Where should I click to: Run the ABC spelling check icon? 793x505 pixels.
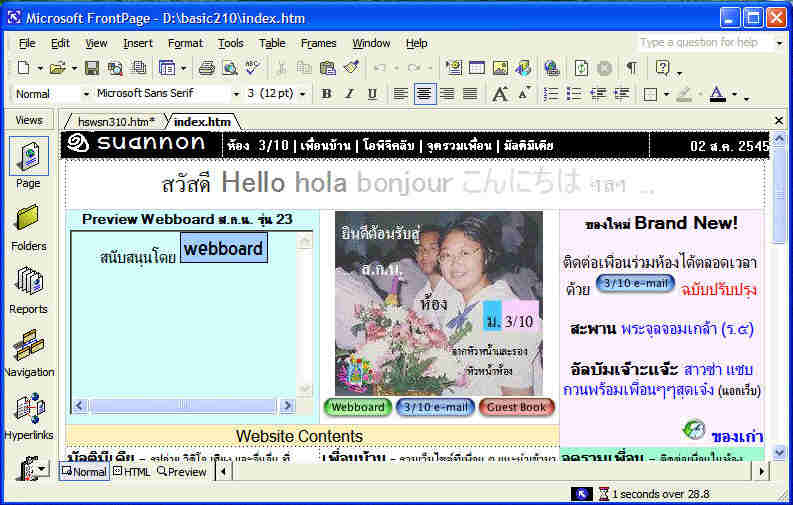[x=252, y=68]
